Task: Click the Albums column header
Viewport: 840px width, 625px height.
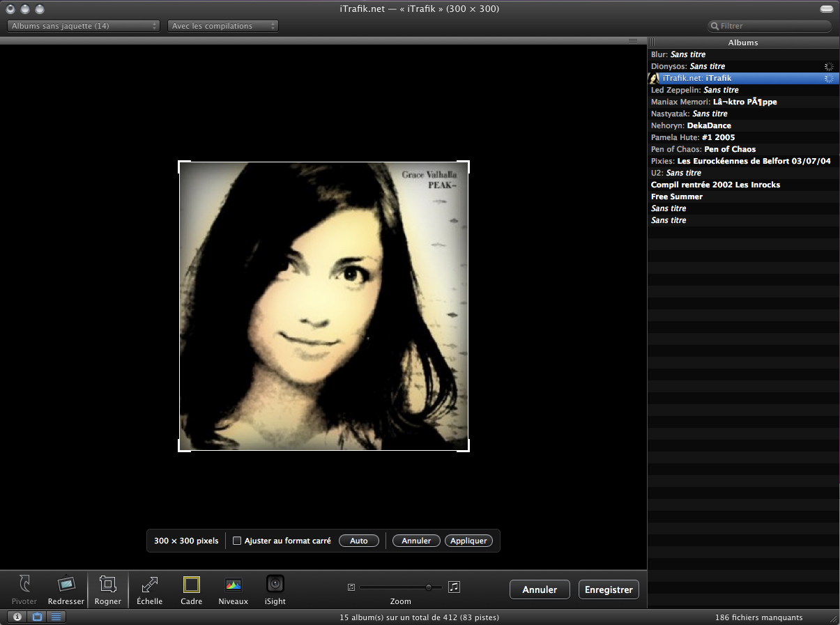Action: click(743, 43)
